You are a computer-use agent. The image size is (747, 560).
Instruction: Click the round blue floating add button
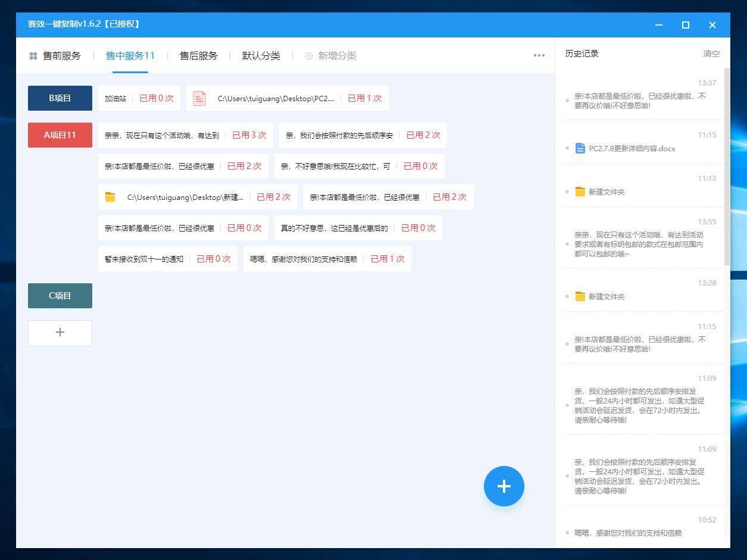(504, 486)
